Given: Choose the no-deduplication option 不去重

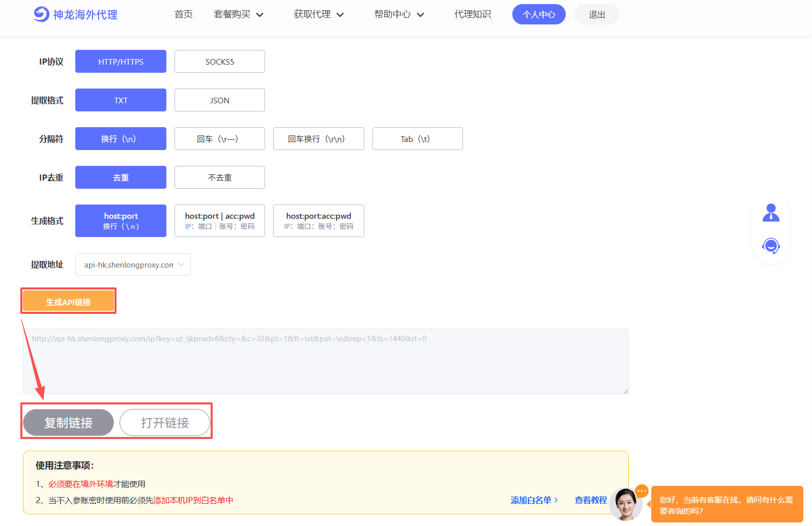Looking at the screenshot, I should 219,178.
